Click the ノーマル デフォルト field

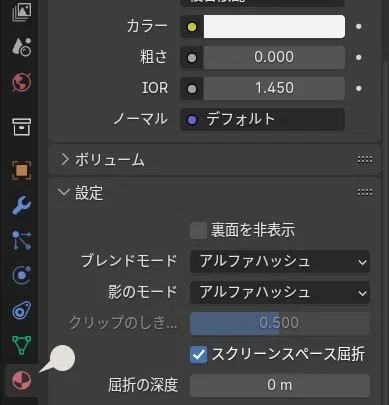263,119
